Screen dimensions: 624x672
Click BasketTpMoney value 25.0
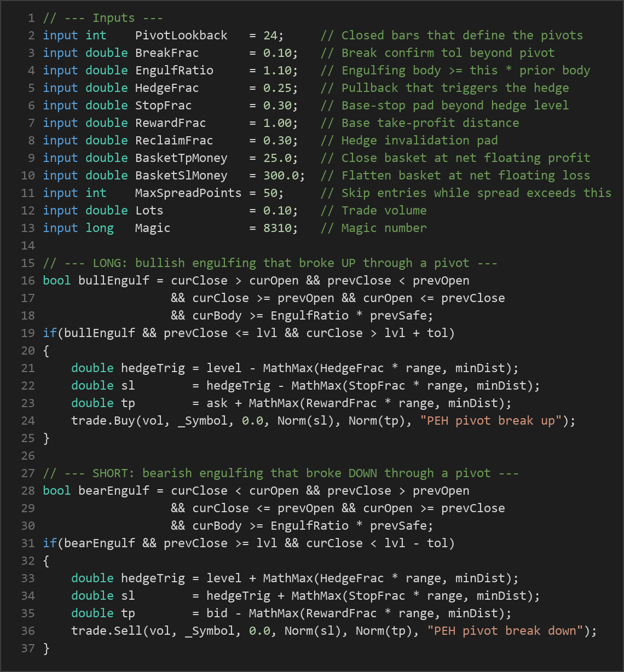(x=278, y=158)
